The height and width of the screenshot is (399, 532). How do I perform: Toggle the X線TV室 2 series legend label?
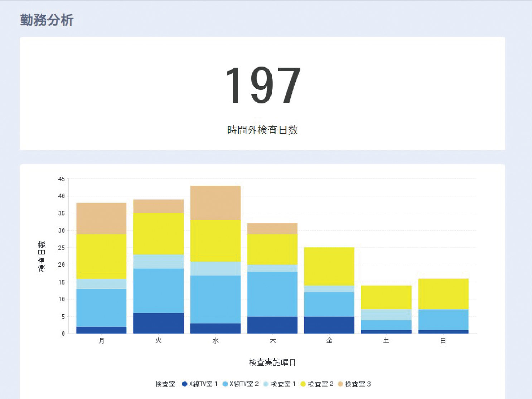click(244, 384)
